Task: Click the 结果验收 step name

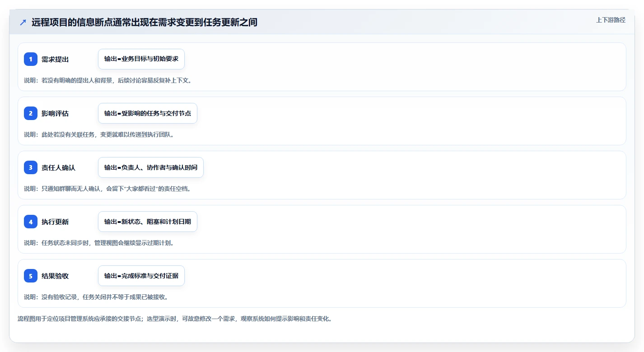Action: (x=55, y=276)
